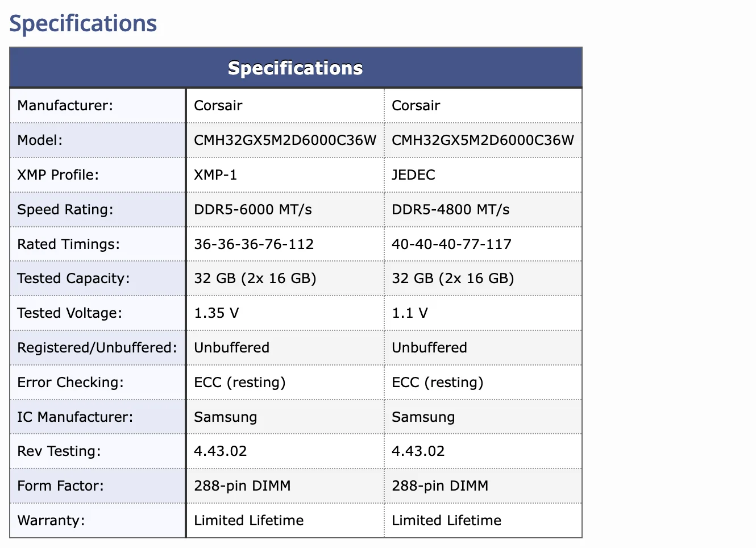The image size is (756, 548).
Task: Select the 1.1 V tested voltage
Action: (x=410, y=313)
